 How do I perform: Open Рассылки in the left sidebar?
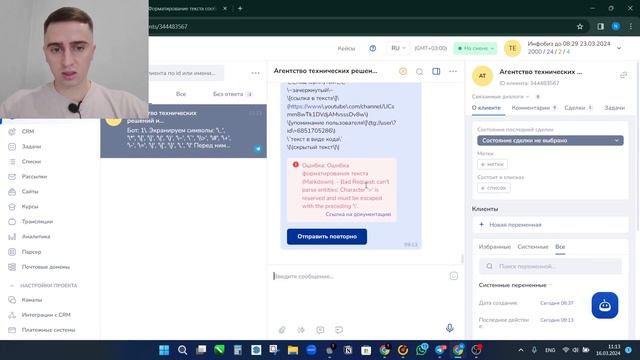[x=34, y=177]
